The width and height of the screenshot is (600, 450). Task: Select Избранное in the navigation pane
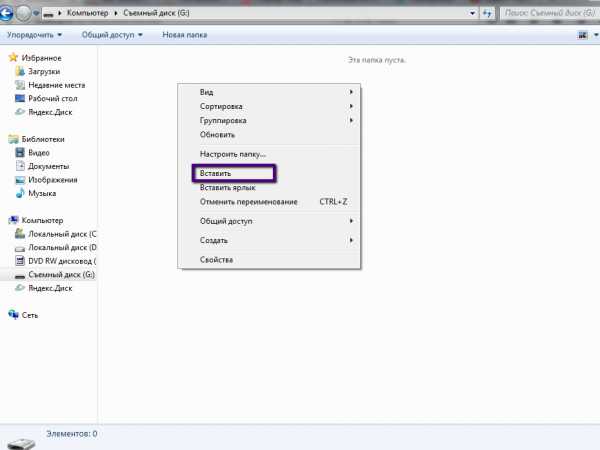(41, 58)
